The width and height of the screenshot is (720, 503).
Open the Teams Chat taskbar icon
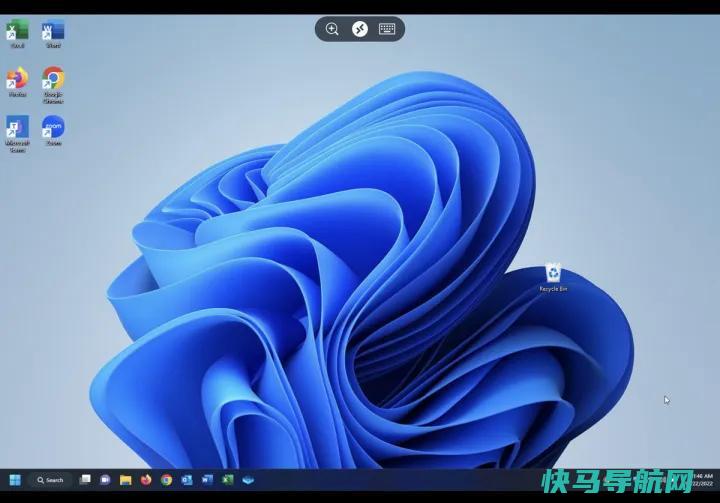coord(105,480)
